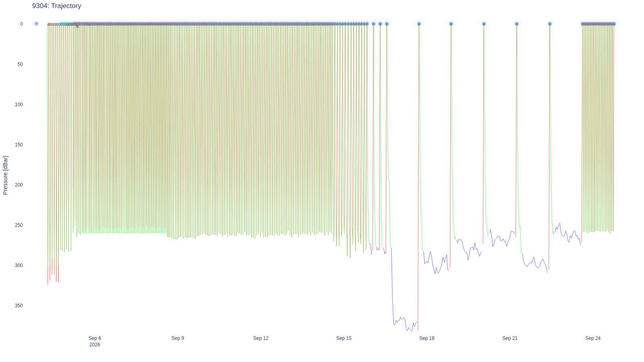The width and height of the screenshot is (644, 362).
Task: Click the surface marker between Sep 18 and Sep 21
Action: [x=451, y=24]
